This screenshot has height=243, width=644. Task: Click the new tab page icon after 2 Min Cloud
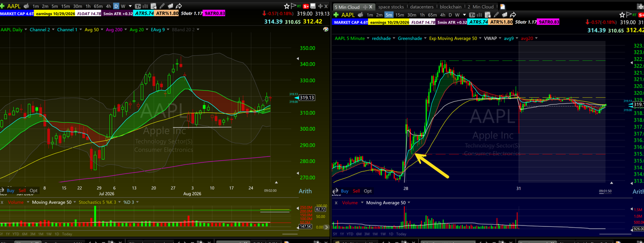pos(502,7)
